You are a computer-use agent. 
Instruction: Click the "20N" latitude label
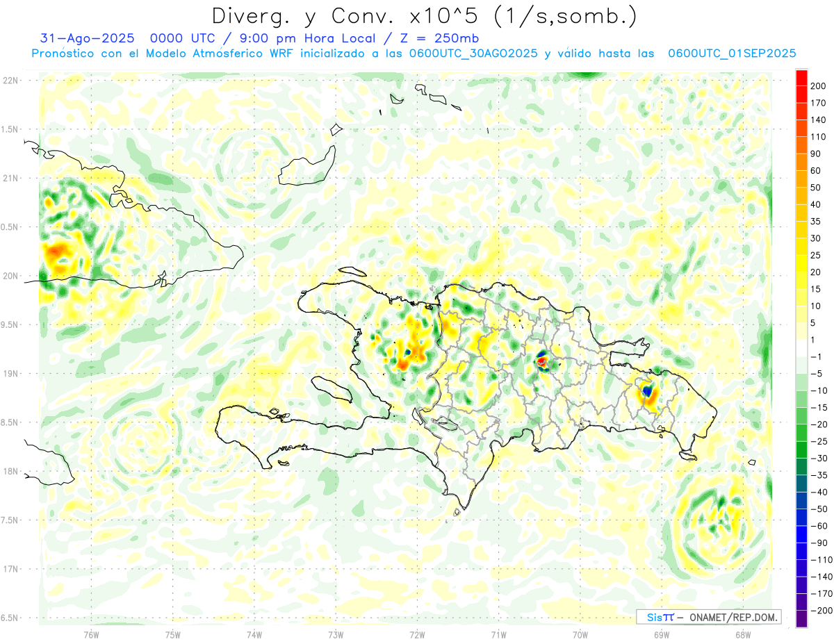[10, 276]
